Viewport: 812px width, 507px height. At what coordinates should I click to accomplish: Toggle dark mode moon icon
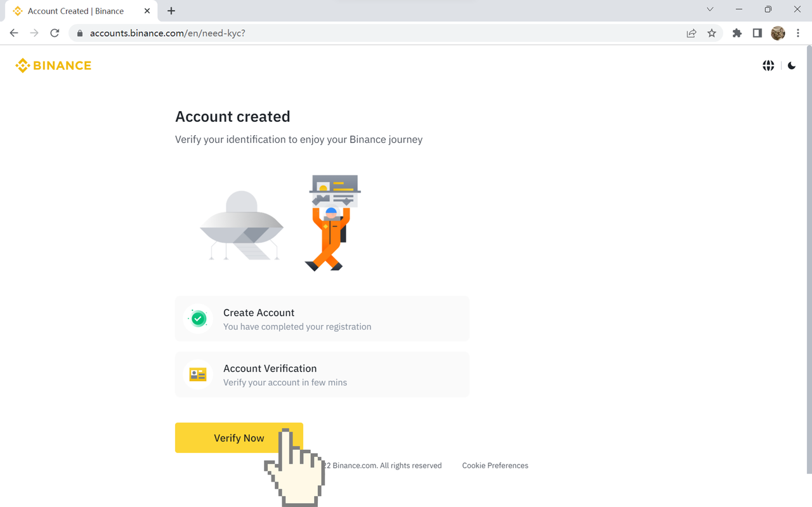(792, 65)
